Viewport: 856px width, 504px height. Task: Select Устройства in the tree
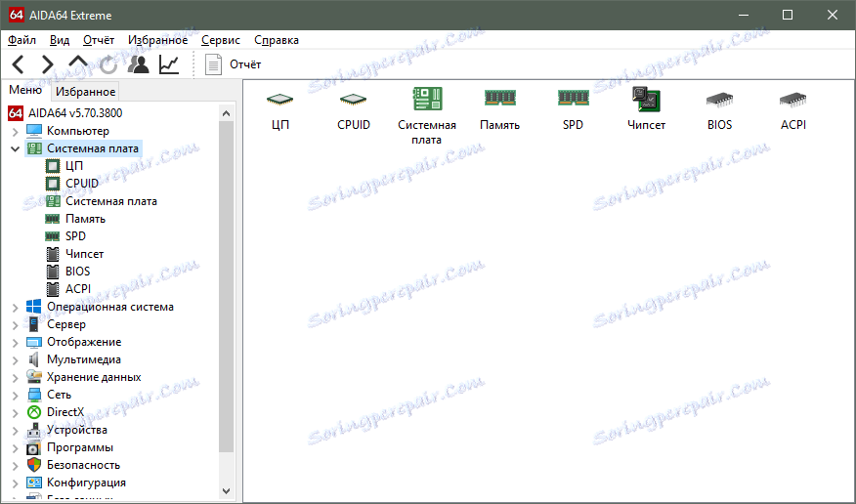click(x=77, y=429)
